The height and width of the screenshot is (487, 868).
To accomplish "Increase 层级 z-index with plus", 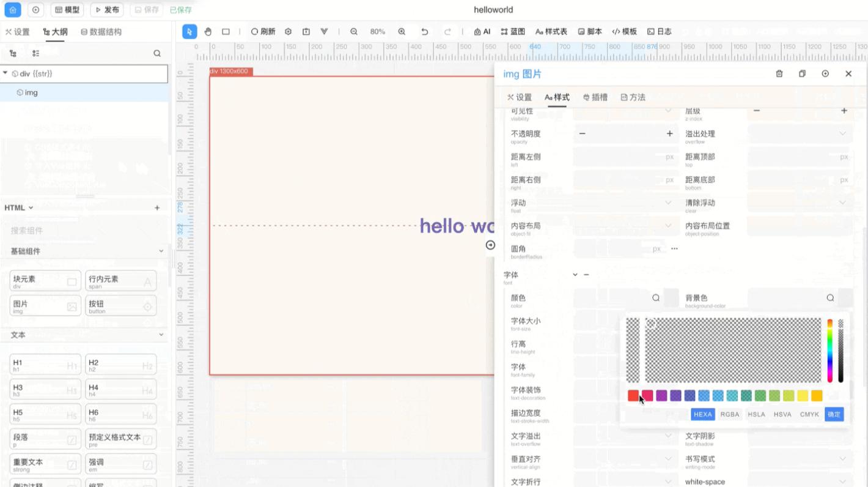I will 844,111.
